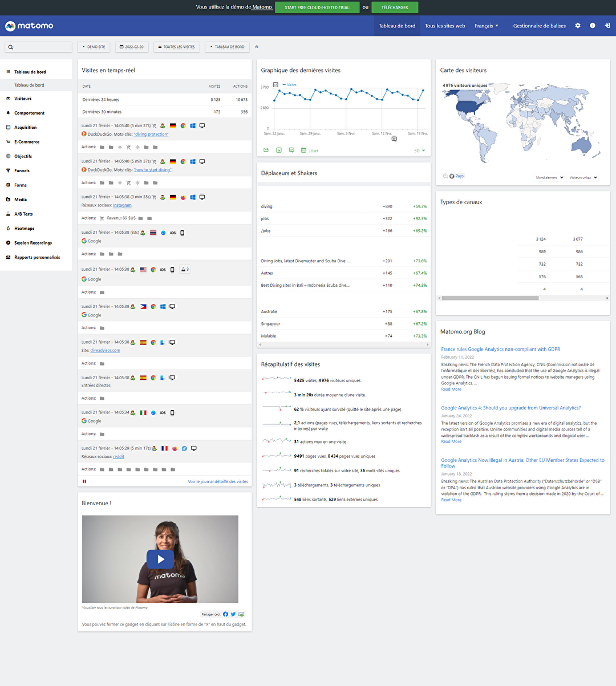
Task: Click the annotation marker below Sam. 12 févr.
Action: click(x=394, y=139)
